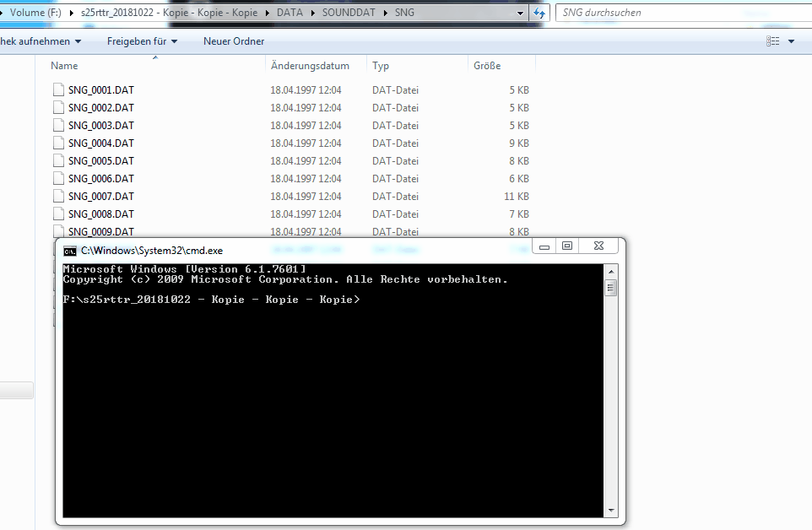Viewport: 812px width, 530px height.
Task: Click the cmd.exe title bar icon
Action: 70,251
